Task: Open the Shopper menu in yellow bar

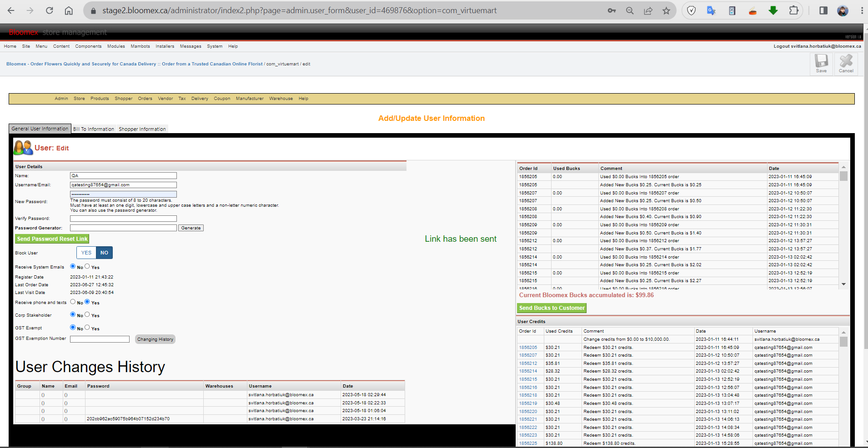Action: (124, 99)
